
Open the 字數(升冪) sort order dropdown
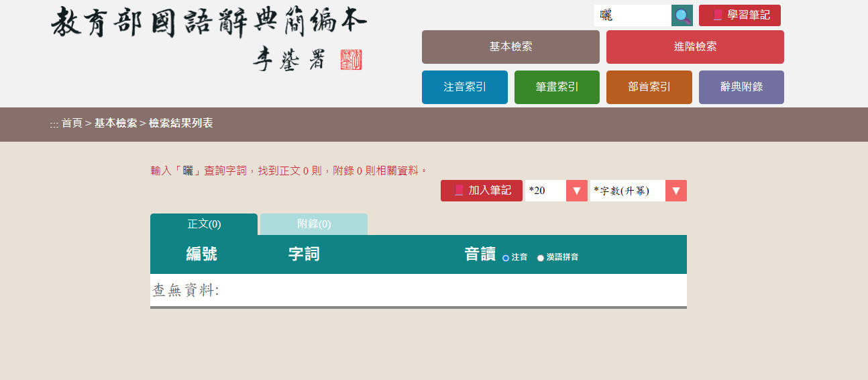coord(639,191)
